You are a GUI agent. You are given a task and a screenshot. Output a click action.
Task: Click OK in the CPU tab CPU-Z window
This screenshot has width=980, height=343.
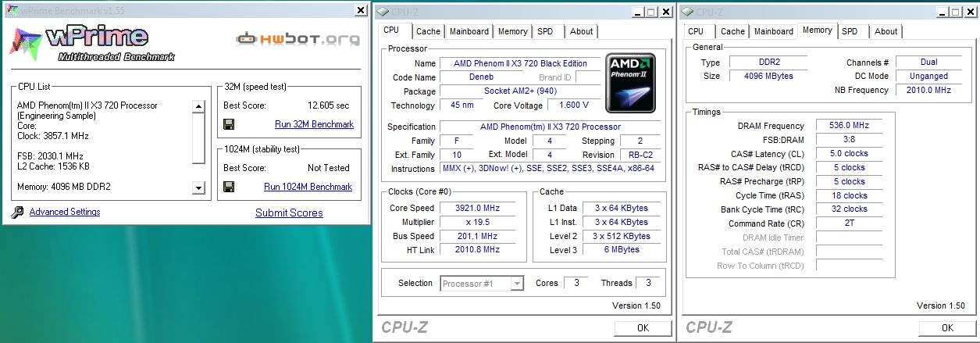[643, 328]
